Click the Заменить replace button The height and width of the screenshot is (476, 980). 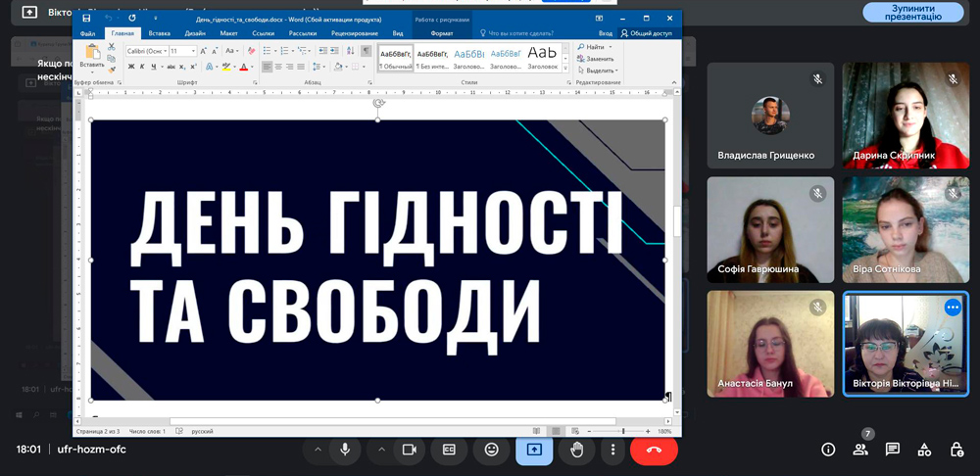pyautogui.click(x=596, y=59)
